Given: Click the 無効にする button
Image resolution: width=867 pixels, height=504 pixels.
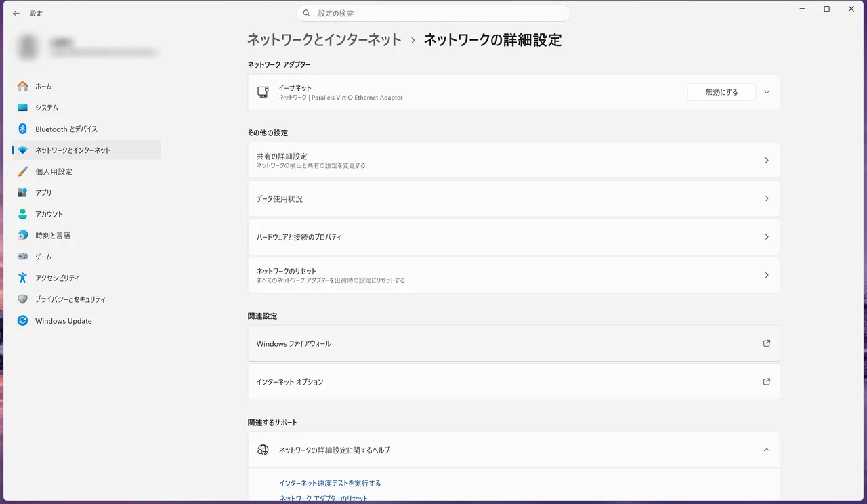Looking at the screenshot, I should coord(721,92).
